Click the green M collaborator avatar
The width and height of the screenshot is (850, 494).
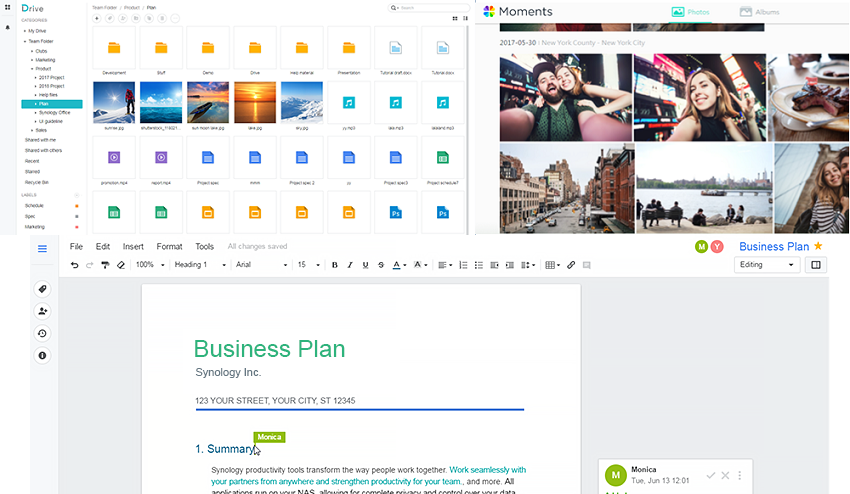[701, 247]
